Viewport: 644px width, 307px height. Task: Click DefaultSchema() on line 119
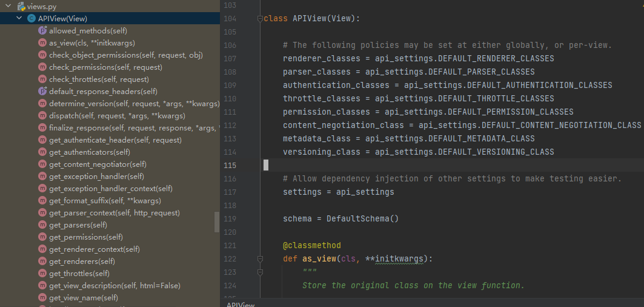point(363,218)
